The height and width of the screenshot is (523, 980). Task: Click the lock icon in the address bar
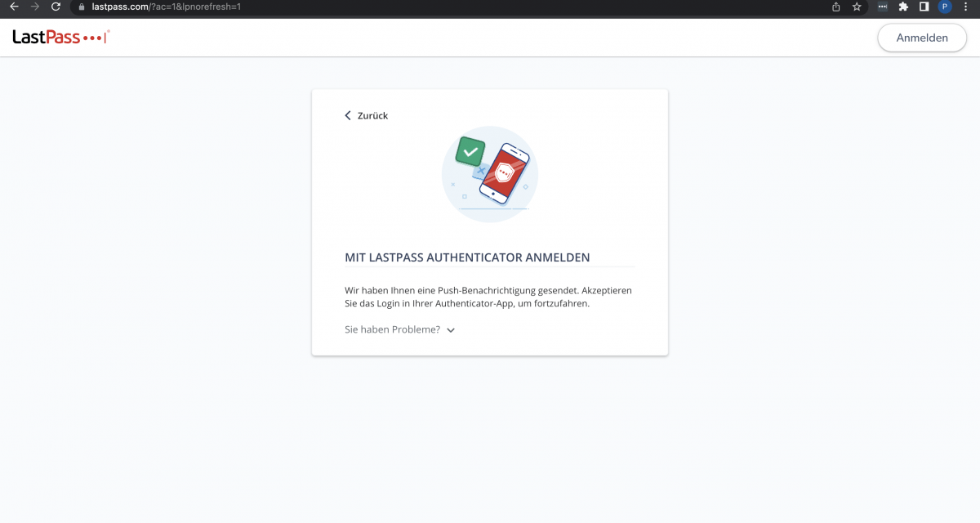[79, 7]
